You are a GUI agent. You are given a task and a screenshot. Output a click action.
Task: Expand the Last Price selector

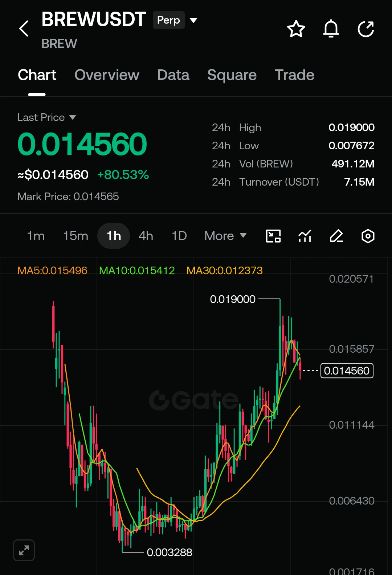point(47,117)
